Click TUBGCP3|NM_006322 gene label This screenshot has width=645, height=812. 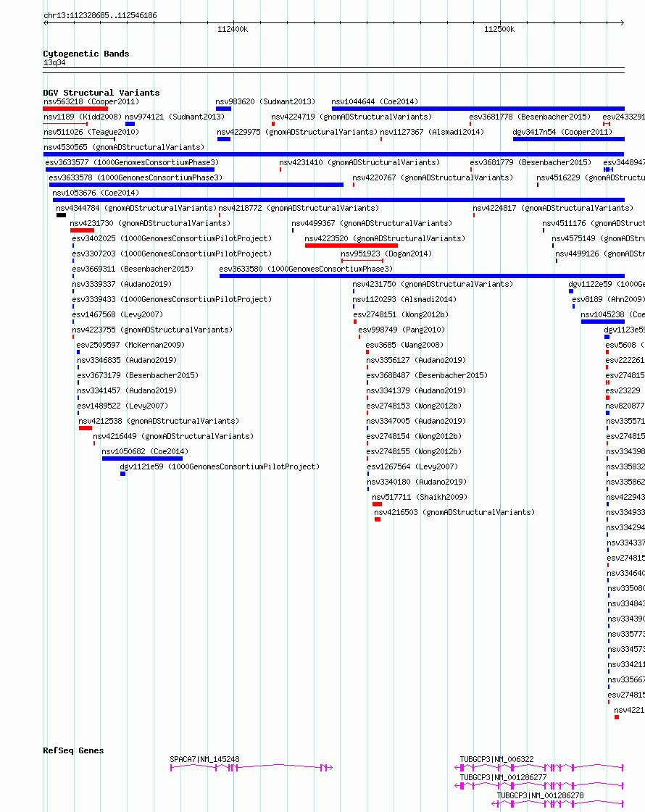497,759
